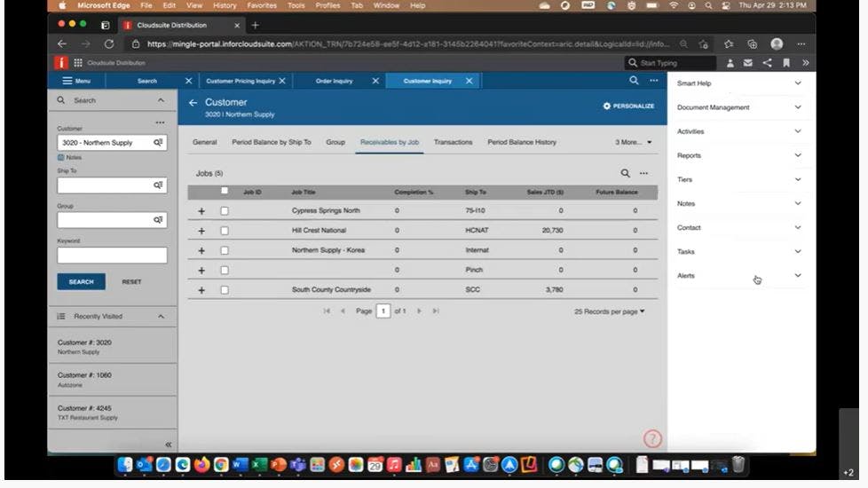The height and width of the screenshot is (488, 868).
Task: Expand the Cypress Springs North row
Action: click(x=201, y=211)
